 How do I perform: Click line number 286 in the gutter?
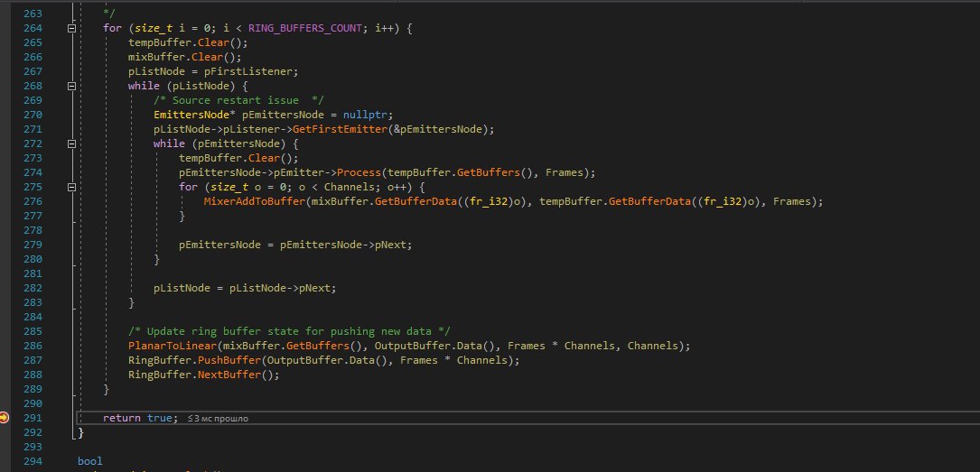33,346
